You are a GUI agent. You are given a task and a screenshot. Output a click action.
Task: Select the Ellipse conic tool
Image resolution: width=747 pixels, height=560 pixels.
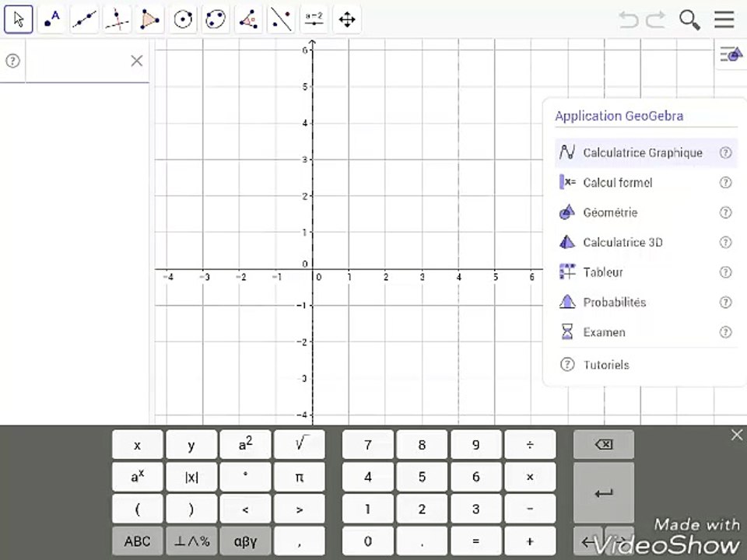click(x=216, y=19)
